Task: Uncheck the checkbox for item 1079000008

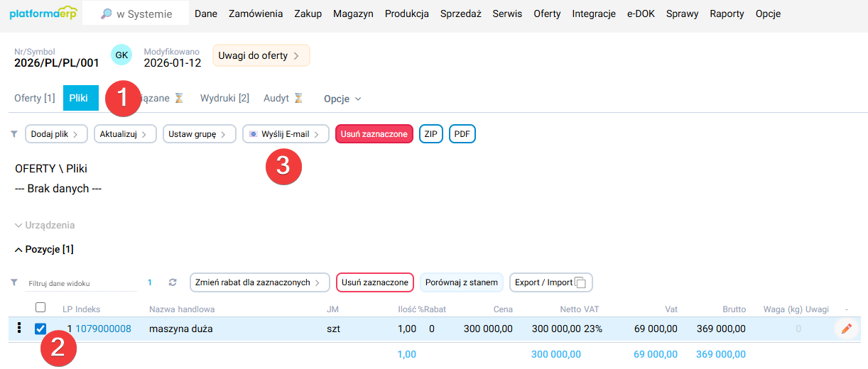Action: click(x=40, y=329)
